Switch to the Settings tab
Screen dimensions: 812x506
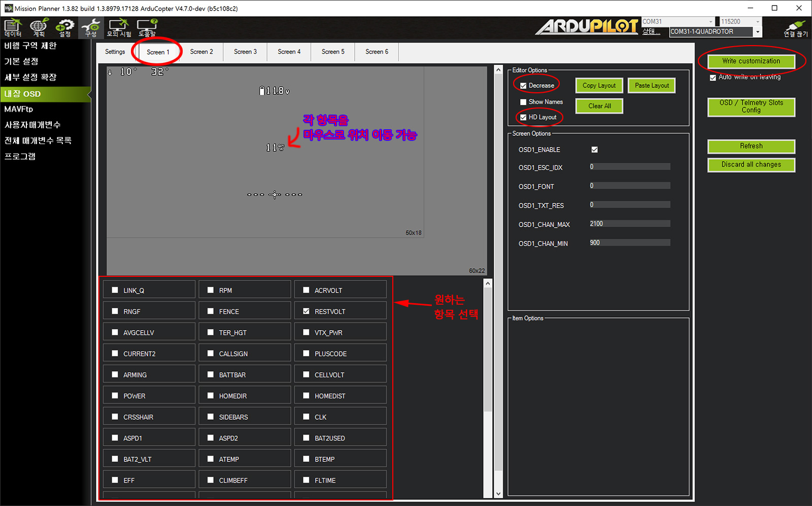pos(115,52)
